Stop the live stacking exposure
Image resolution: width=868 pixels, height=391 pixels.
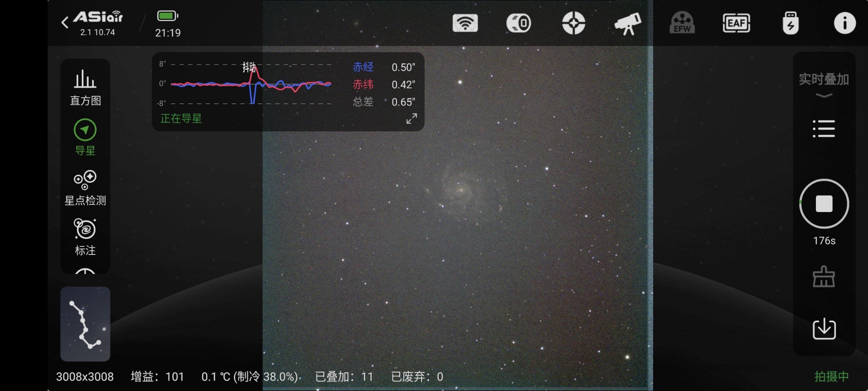824,204
